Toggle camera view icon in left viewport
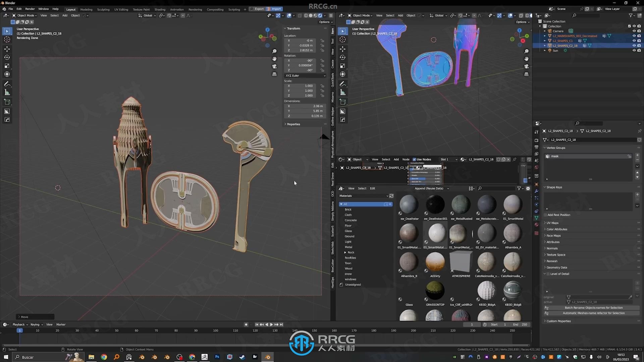Viewport: 644px width, 362px height. click(274, 66)
